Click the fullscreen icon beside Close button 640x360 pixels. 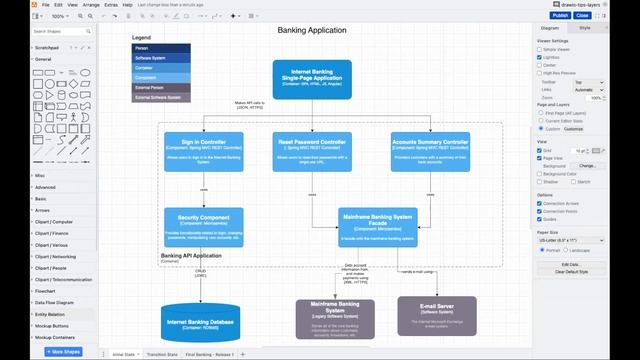click(x=597, y=16)
